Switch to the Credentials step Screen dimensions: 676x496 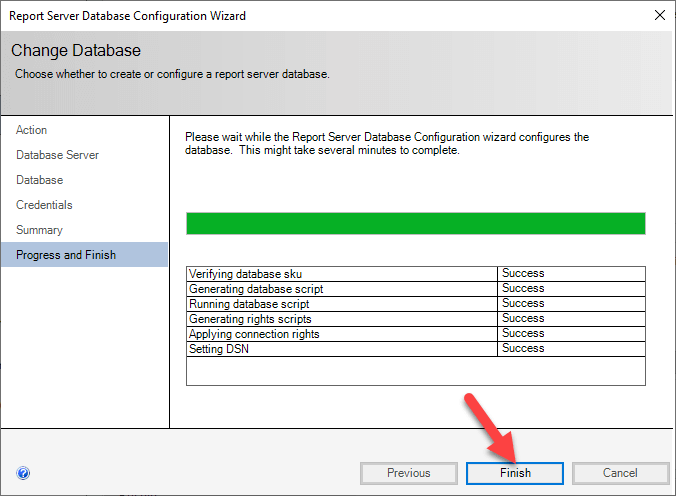coord(44,205)
